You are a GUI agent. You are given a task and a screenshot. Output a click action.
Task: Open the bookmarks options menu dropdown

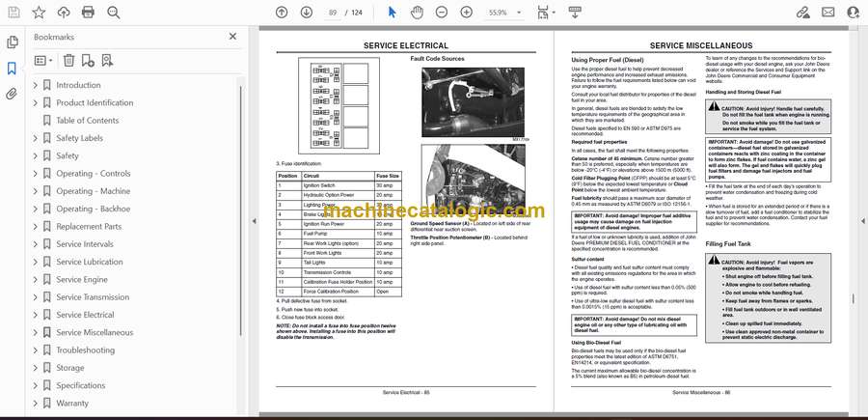point(43,61)
